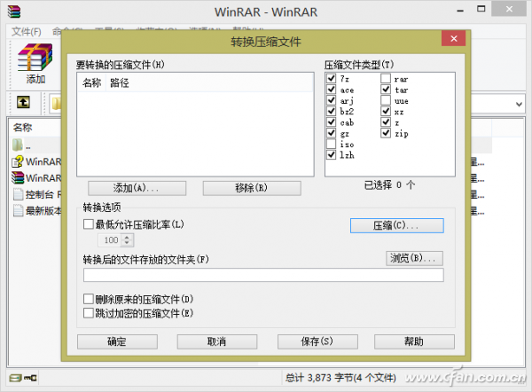This screenshot has height=392, width=532.
Task: Click the 添加(A)... button
Action: [x=137, y=188]
